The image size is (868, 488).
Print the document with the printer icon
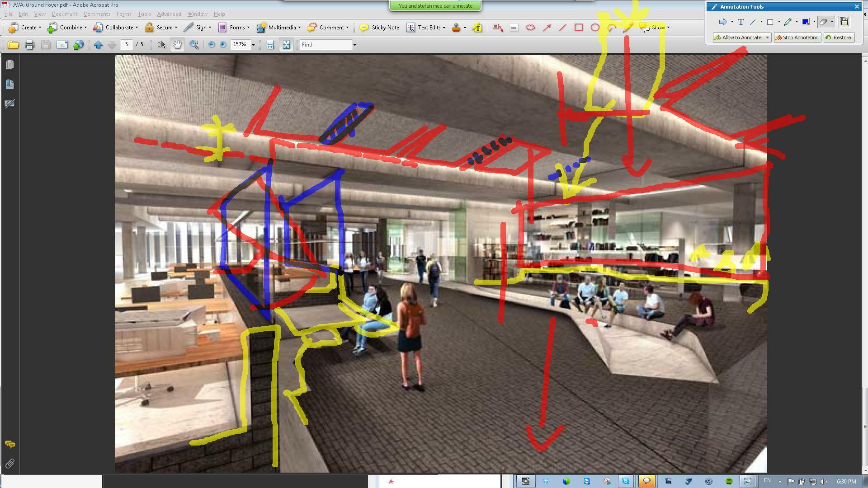pos(29,45)
